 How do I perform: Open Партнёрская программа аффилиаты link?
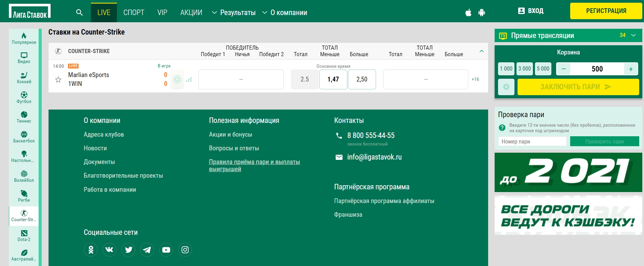coord(384,201)
